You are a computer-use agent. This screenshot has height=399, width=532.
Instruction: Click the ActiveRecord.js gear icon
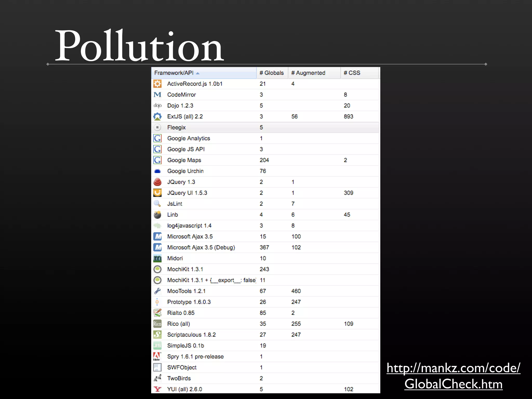[157, 84]
